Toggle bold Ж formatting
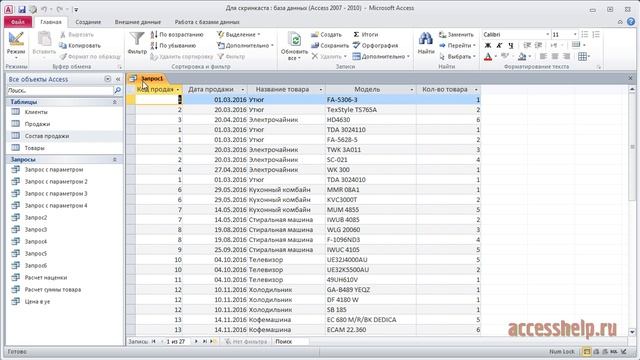 pyautogui.click(x=488, y=46)
